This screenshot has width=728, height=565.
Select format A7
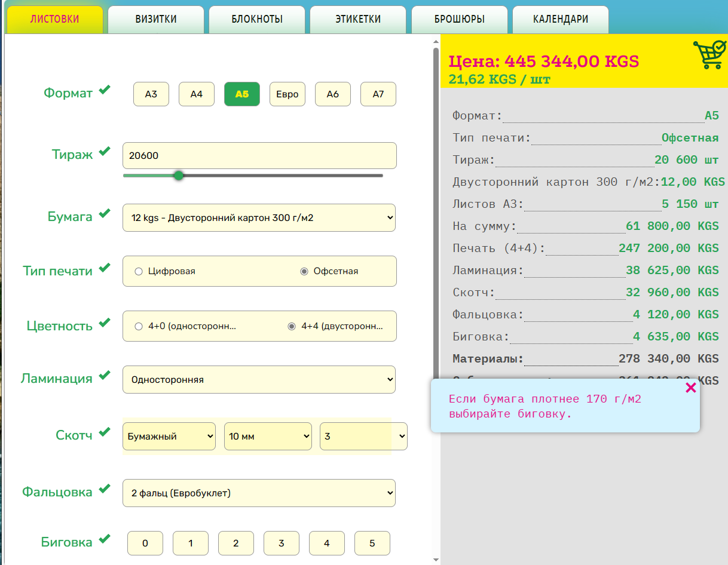click(378, 94)
